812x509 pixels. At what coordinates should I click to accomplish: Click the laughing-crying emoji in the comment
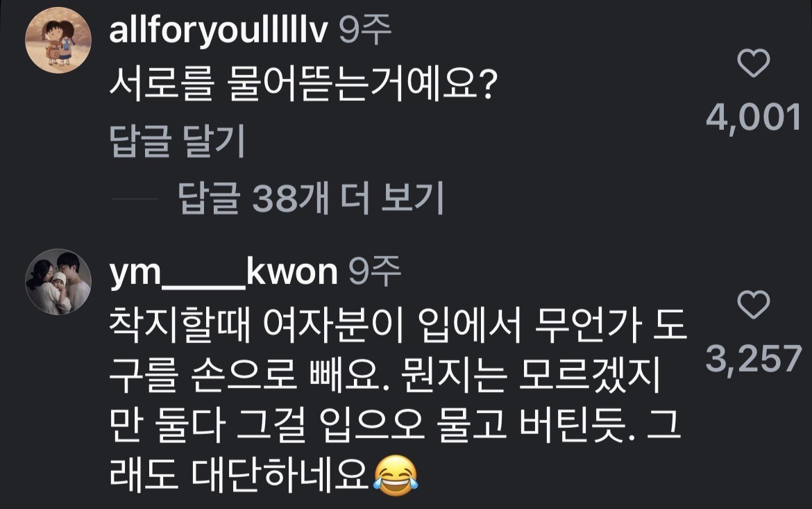point(395,476)
